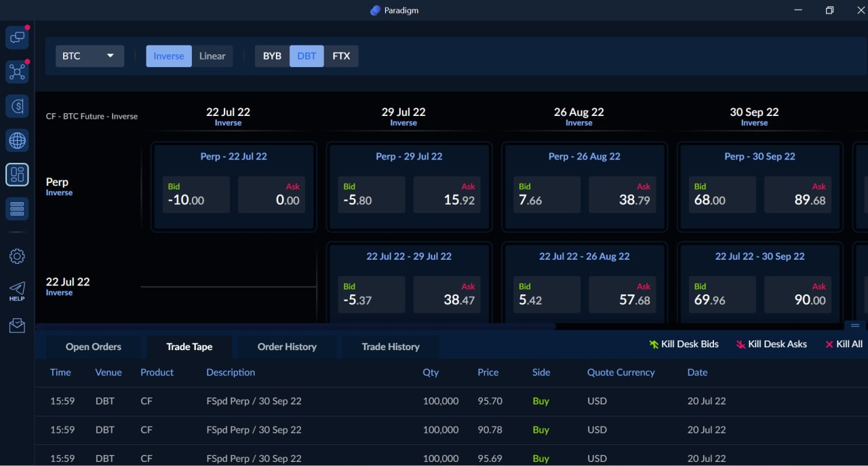Open the stacked list panel in the sidebar
The height and width of the screenshot is (466, 868).
(17, 208)
